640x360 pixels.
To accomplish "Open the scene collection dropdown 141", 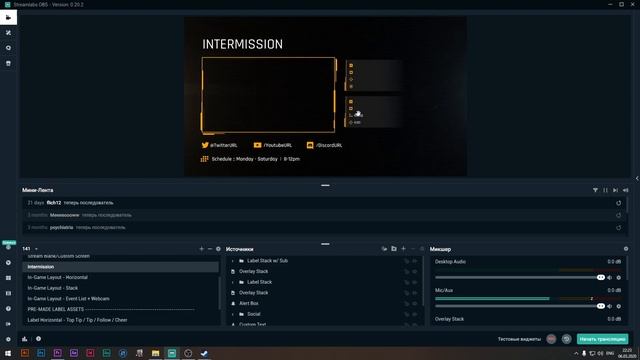I will pos(31,249).
